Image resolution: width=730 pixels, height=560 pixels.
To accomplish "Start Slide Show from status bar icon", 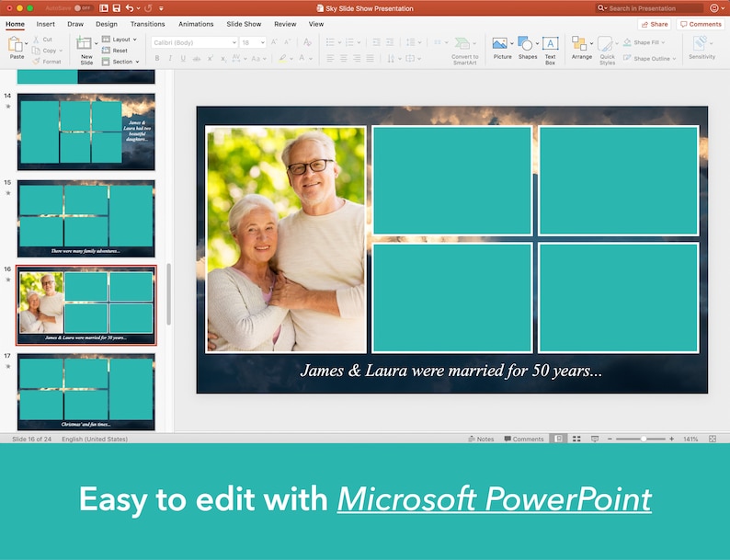I will [595, 439].
